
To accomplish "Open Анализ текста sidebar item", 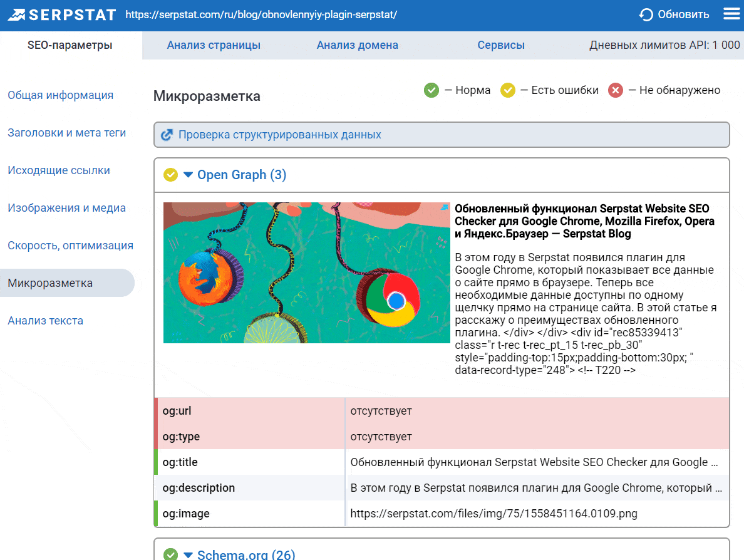I will click(x=46, y=321).
